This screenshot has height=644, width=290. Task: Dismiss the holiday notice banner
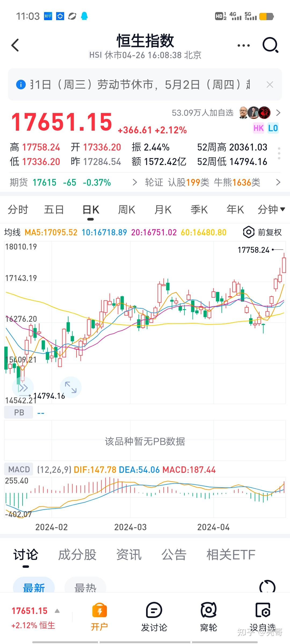tap(270, 85)
